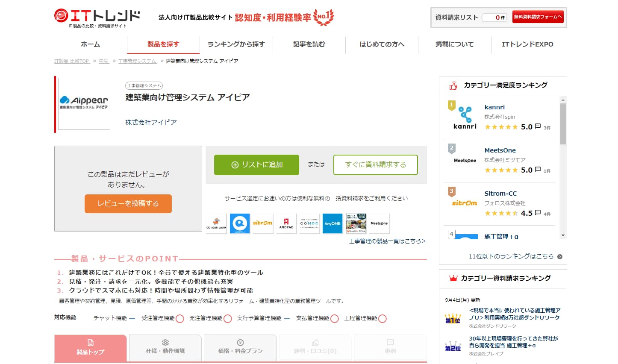Open the 記事を読む navigation item
618x364 pixels.
pos(309,44)
